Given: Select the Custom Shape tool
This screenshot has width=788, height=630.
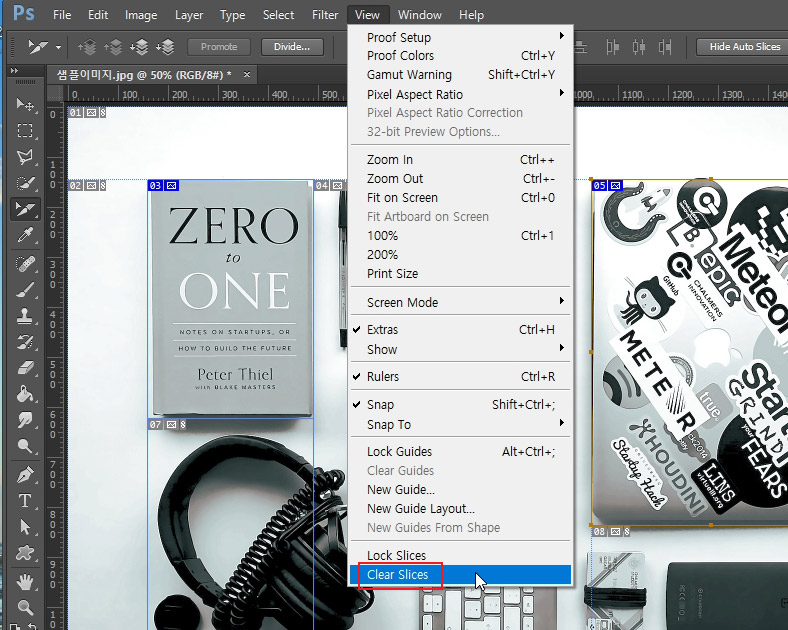Looking at the screenshot, I should pos(25,553).
